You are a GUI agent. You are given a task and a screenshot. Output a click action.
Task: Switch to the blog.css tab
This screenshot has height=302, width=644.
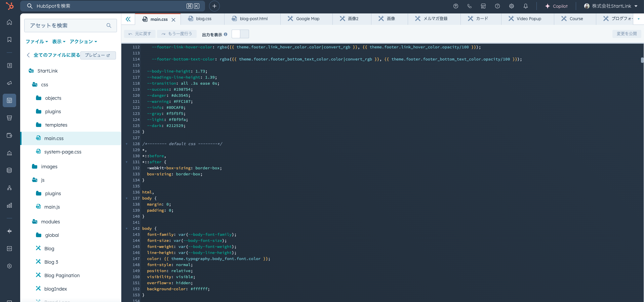(203, 19)
